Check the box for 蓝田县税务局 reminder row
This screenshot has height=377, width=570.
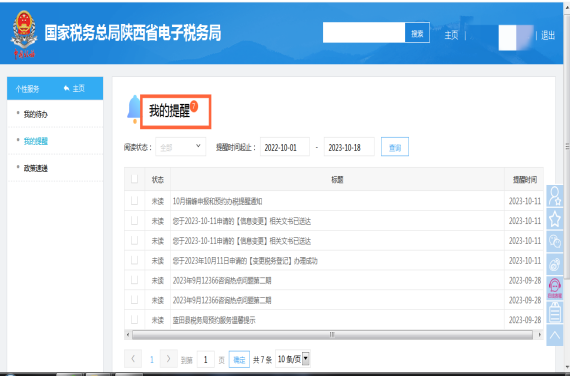(x=135, y=320)
